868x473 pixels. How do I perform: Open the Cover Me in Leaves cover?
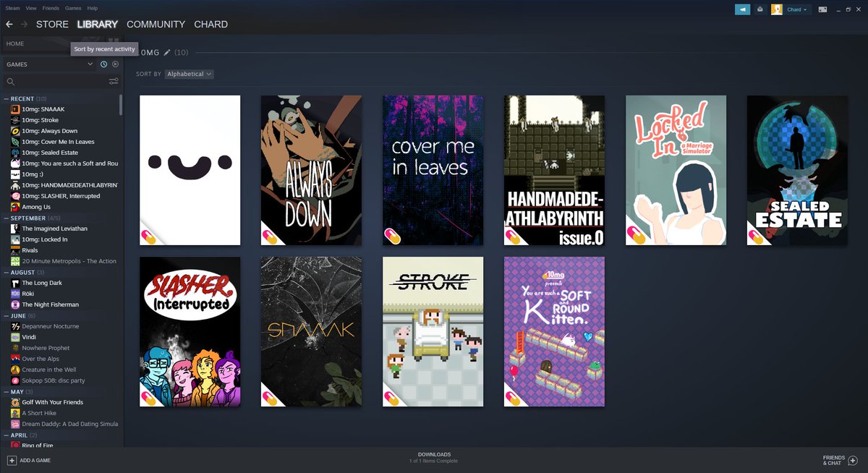coord(433,170)
